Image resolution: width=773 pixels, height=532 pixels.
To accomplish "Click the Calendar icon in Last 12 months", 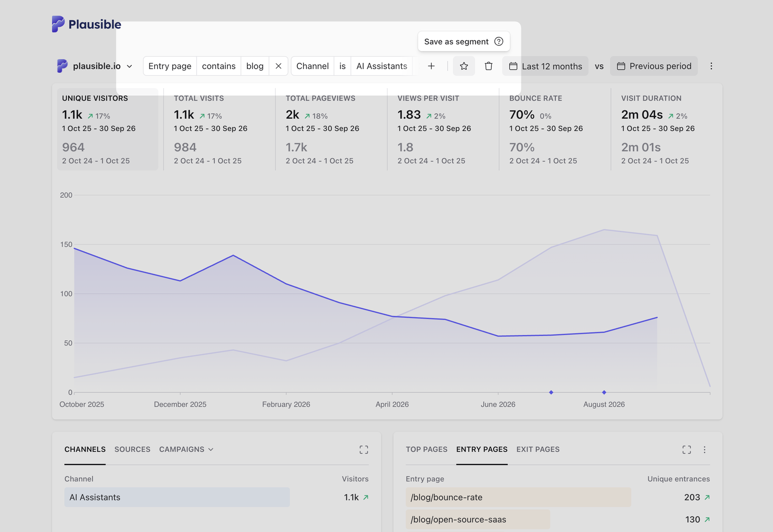I will click(513, 66).
